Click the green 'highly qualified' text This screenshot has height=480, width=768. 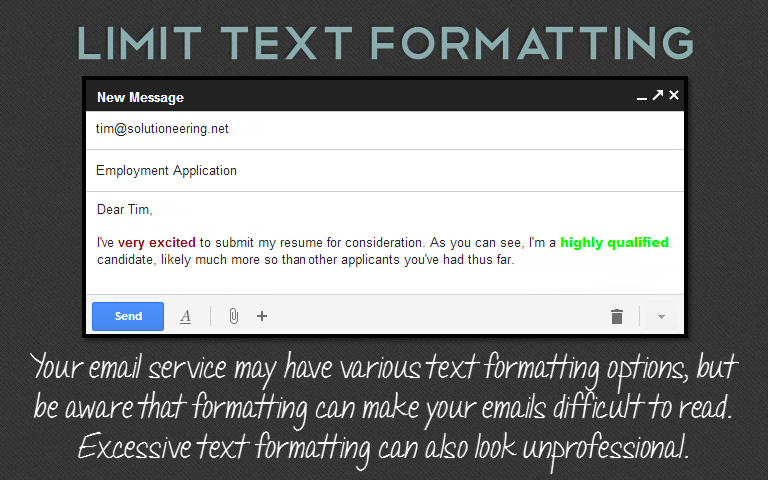point(614,242)
